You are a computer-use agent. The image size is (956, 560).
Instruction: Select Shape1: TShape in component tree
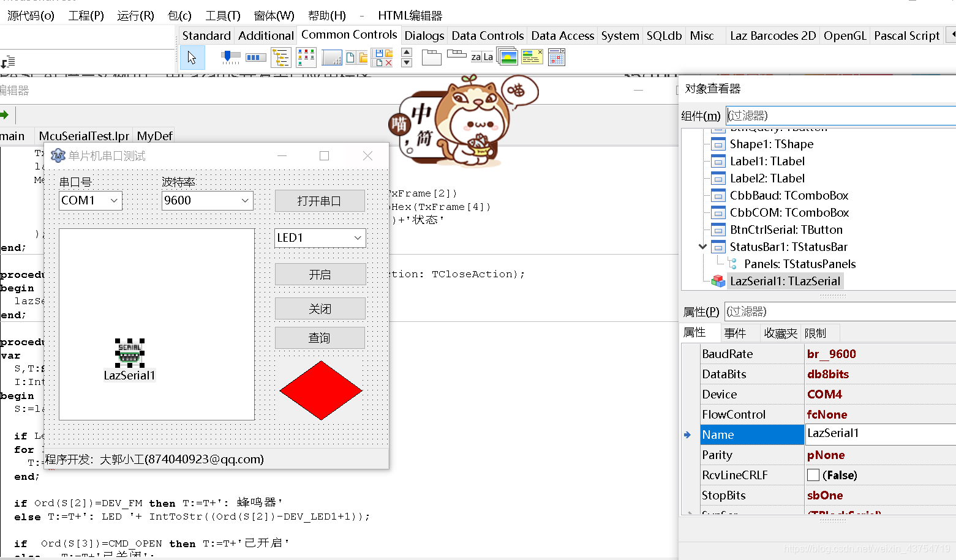[x=771, y=144]
